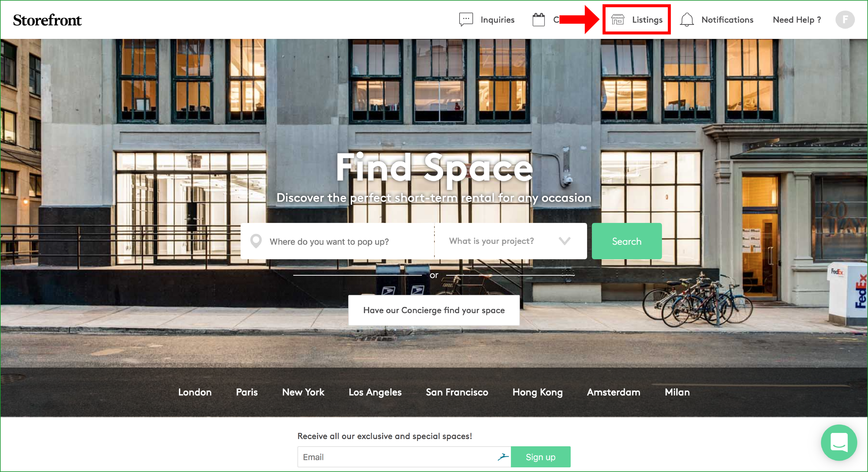Open the Listings menu item

pos(647,20)
